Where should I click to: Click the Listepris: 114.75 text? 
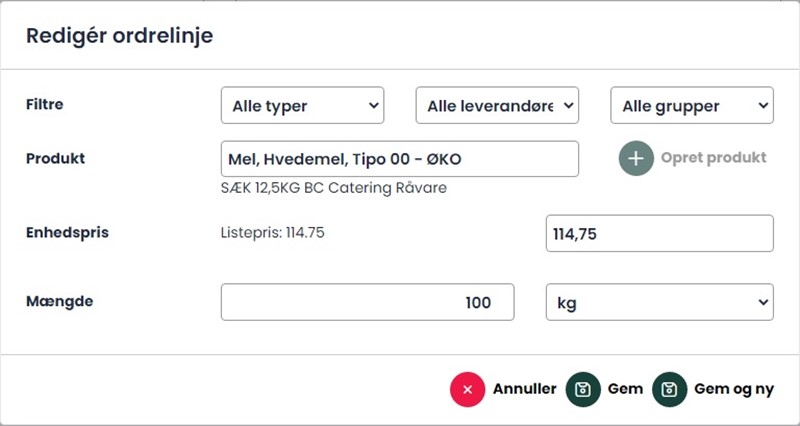(272, 233)
